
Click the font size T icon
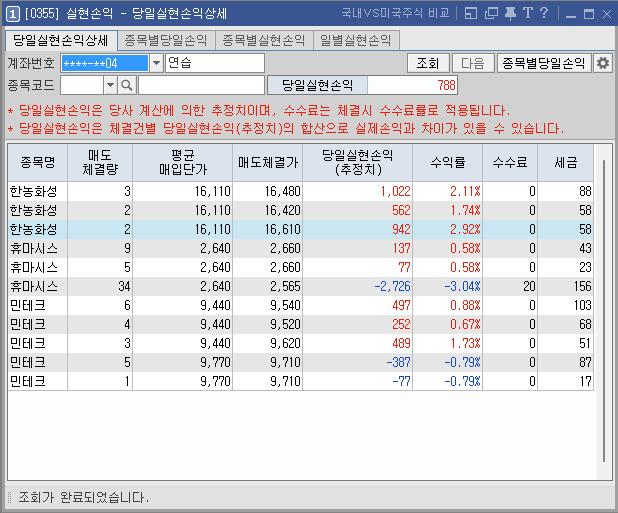528,14
